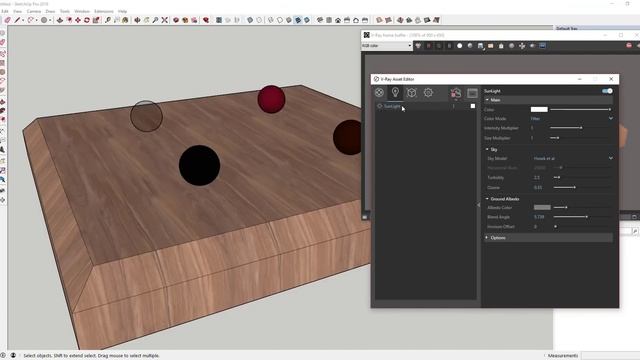Click the Measurements input box
The height and width of the screenshot is (360, 640).
coord(610,356)
